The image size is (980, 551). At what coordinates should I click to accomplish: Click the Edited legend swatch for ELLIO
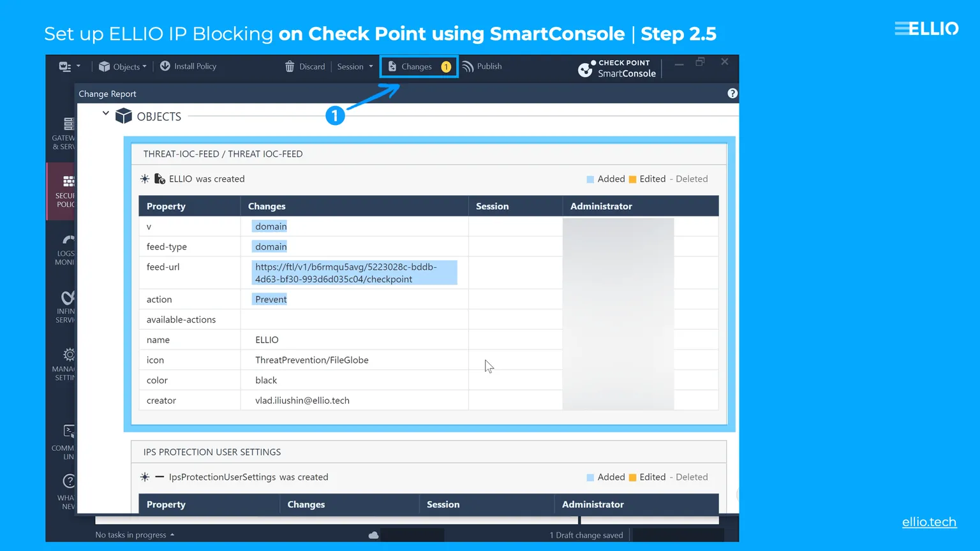coord(632,179)
